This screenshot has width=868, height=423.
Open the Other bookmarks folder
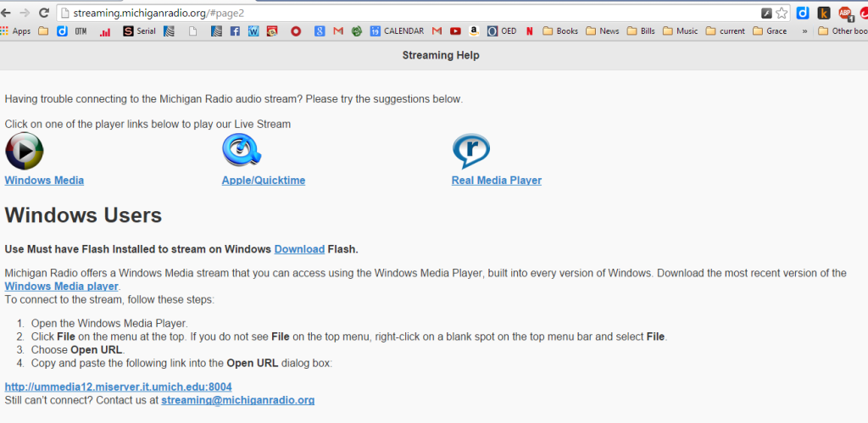[x=843, y=31]
